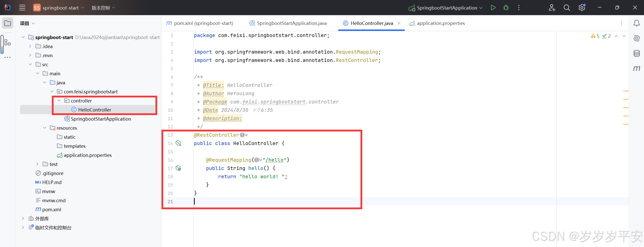Viewport: 644px width, 247px height.
Task: Open the Maven tool window icon
Action: pos(636,68)
